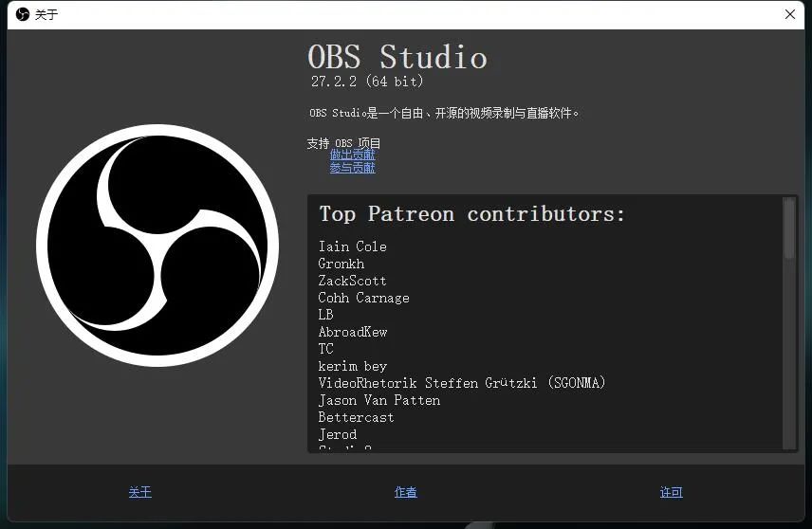Click the Top Patreon contributors heading
The height and width of the screenshot is (529, 812).
pyautogui.click(x=471, y=213)
